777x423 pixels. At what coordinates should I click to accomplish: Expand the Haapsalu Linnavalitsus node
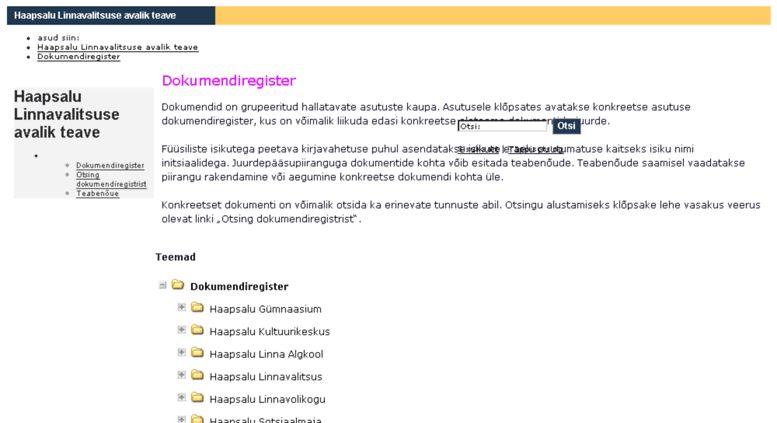point(181,375)
